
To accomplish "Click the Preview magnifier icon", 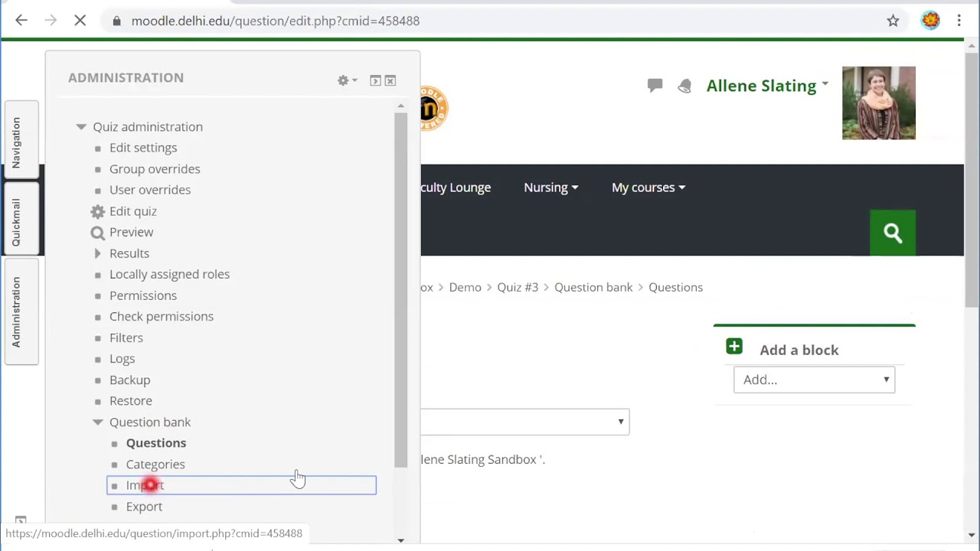I will [97, 233].
